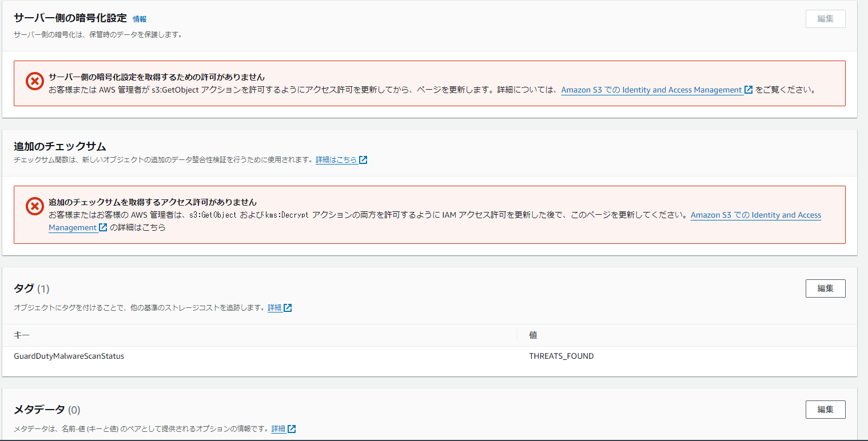Screen dimensions: 868x441
Task: Click external-link icon beside 詳細はこちら checksum link
Action: pos(363,160)
